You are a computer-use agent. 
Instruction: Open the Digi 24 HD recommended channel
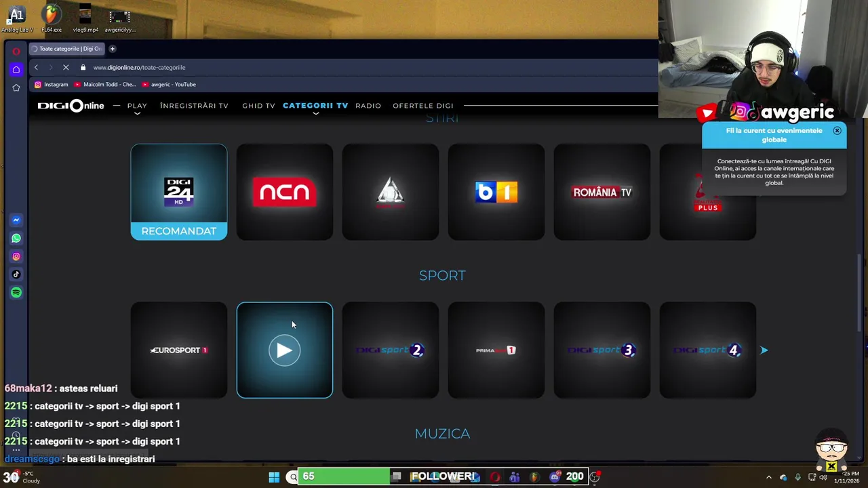click(x=179, y=192)
